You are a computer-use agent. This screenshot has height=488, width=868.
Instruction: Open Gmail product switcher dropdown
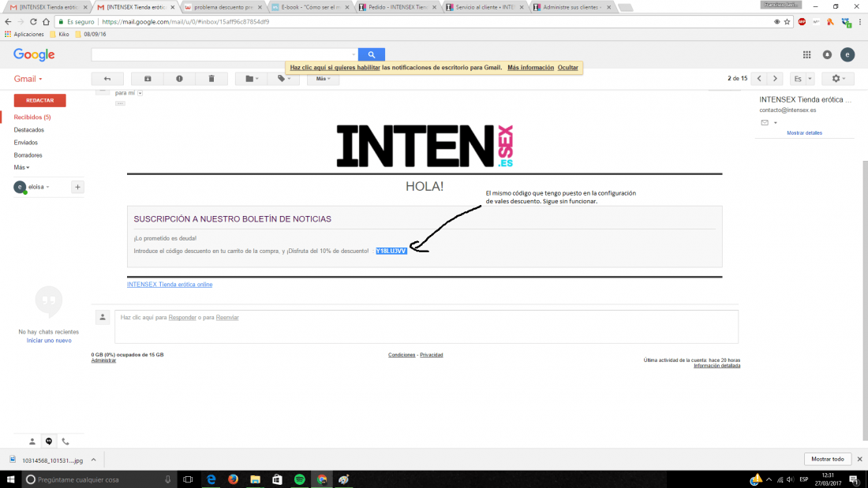[x=28, y=79]
